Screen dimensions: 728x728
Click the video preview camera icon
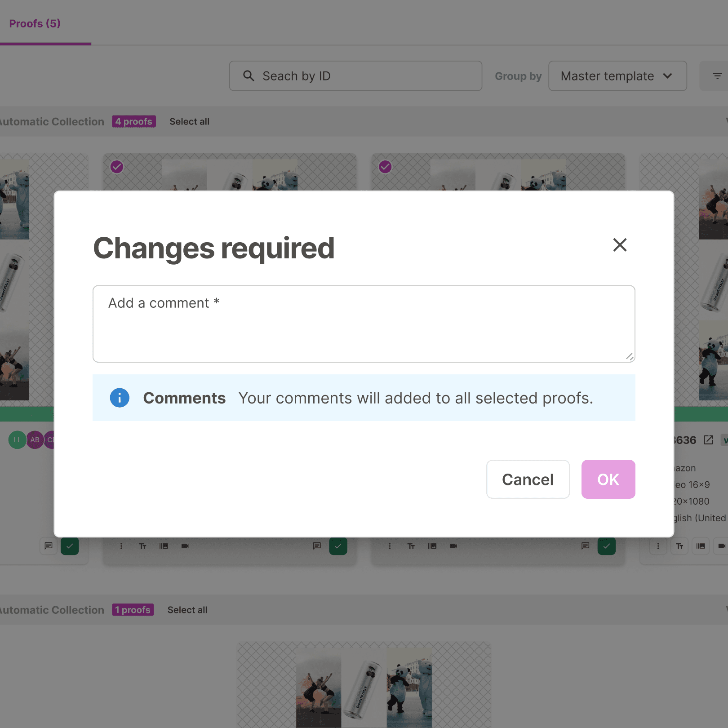(x=185, y=546)
